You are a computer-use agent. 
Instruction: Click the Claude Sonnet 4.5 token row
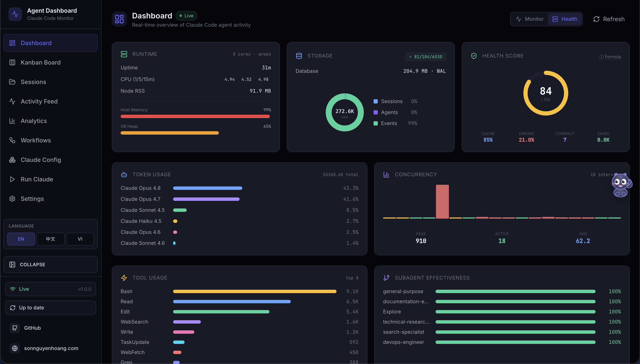point(239,210)
